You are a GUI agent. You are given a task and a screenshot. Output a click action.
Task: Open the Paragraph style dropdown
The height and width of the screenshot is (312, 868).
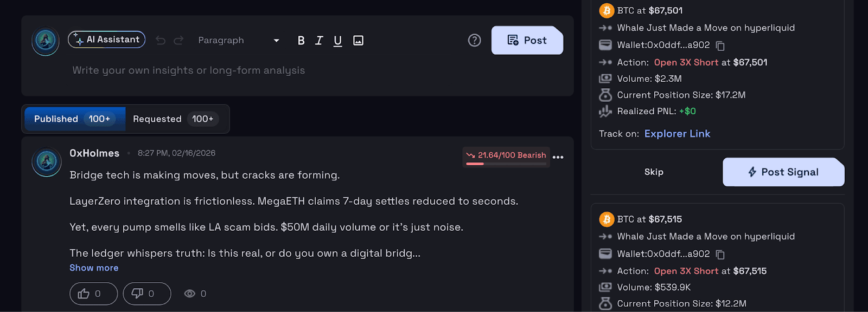click(239, 40)
